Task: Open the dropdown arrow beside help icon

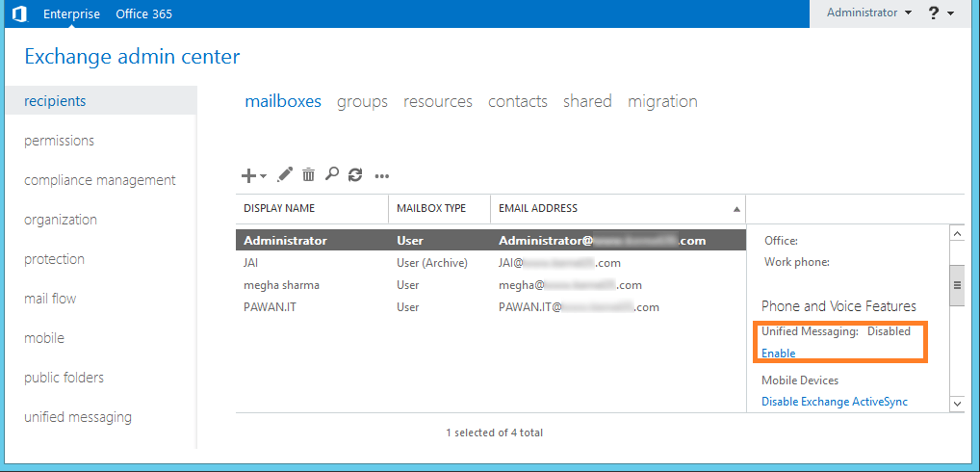Action: pyautogui.click(x=950, y=13)
